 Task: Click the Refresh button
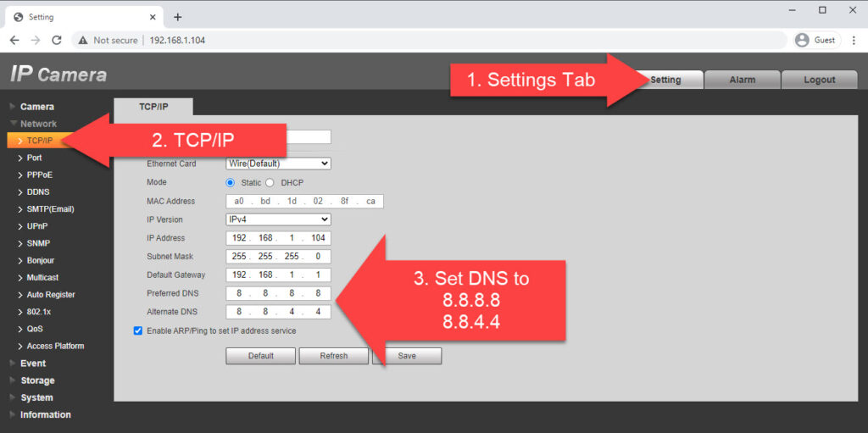[x=333, y=356]
